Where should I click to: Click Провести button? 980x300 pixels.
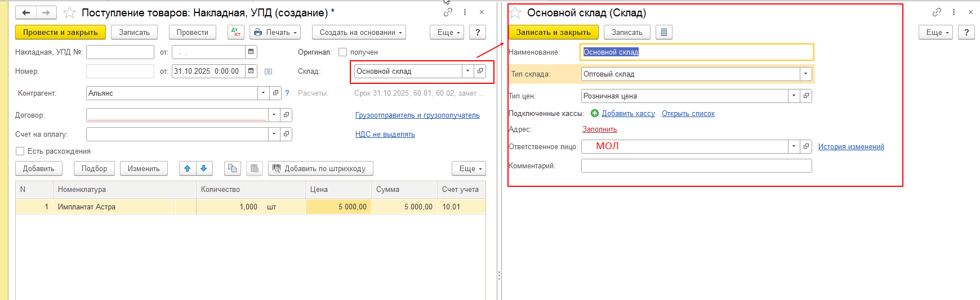coord(193,32)
